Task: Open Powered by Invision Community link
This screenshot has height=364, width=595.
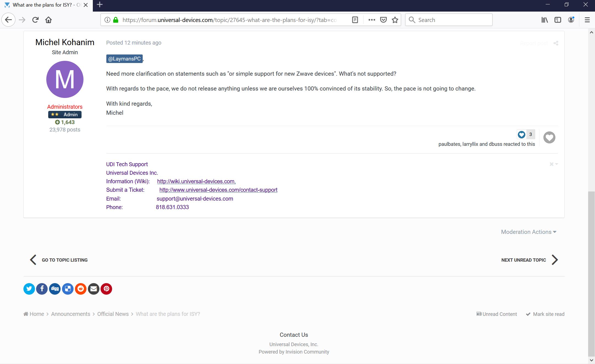Action: pos(294,352)
